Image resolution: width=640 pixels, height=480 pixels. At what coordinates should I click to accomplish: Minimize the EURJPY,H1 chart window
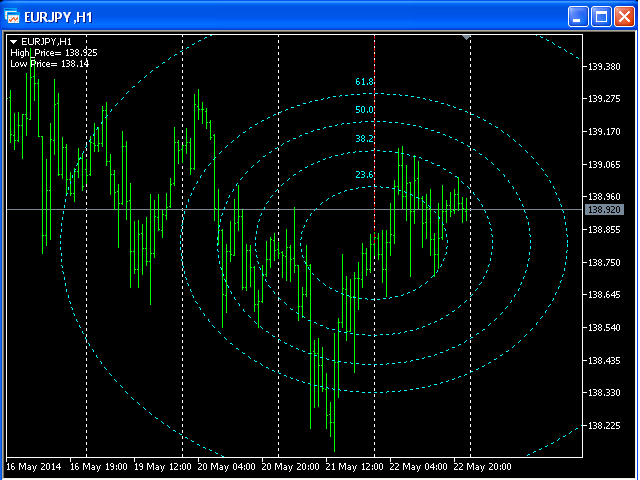click(x=578, y=17)
